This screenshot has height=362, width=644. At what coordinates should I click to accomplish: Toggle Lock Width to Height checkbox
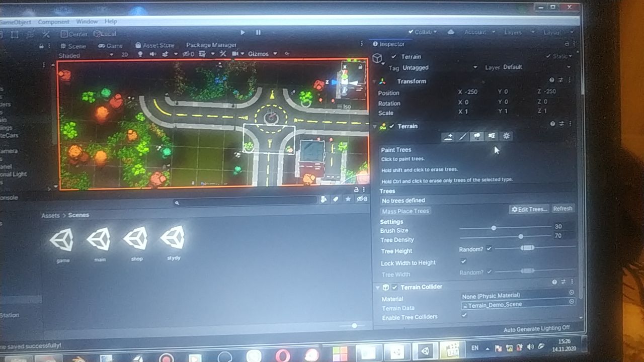click(x=463, y=261)
